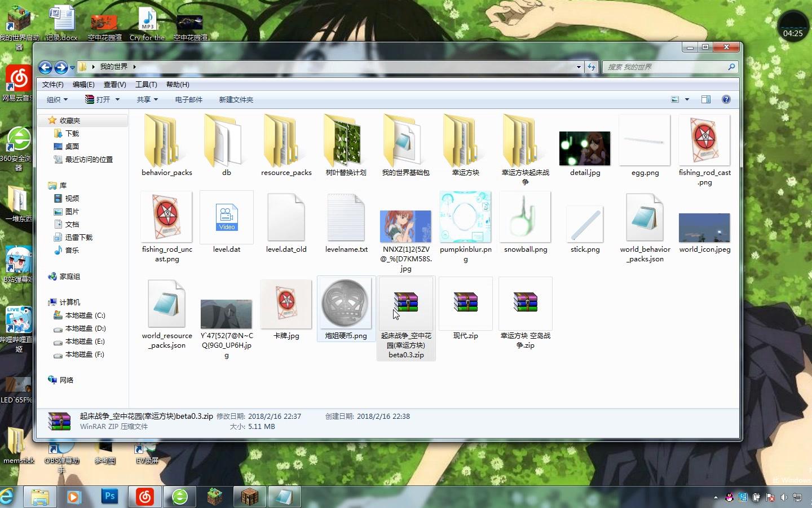Open the 记录.docx desktop file
The image size is (812, 508).
62,24
